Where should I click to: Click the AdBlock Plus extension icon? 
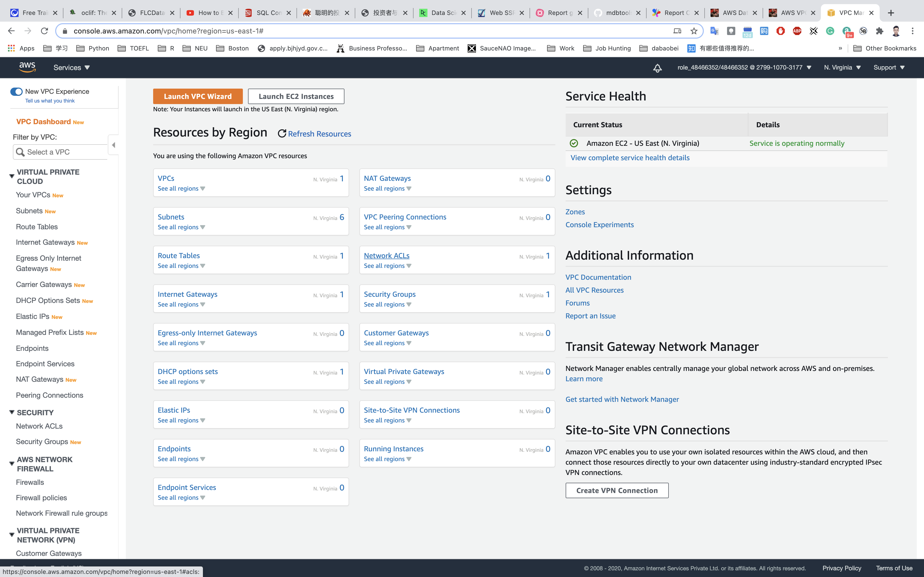pyautogui.click(x=797, y=31)
